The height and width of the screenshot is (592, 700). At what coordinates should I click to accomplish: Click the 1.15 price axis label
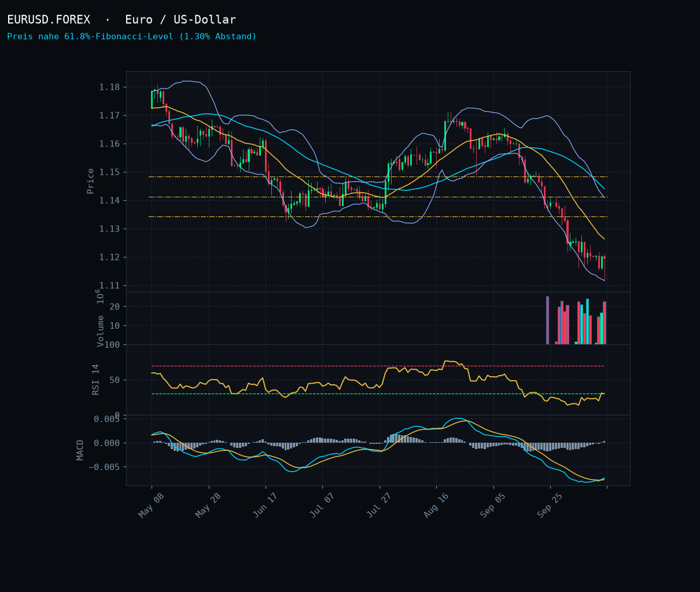pos(109,172)
